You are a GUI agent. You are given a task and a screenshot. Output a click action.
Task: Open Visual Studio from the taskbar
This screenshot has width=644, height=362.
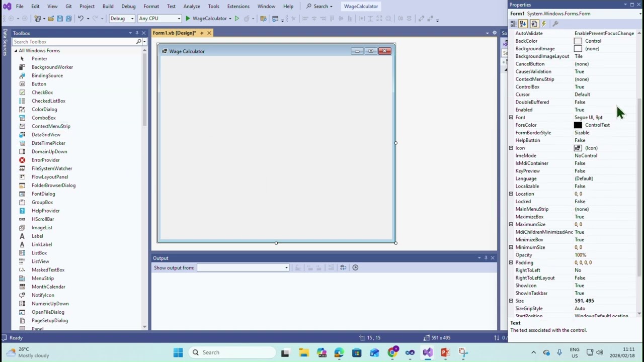click(427, 352)
